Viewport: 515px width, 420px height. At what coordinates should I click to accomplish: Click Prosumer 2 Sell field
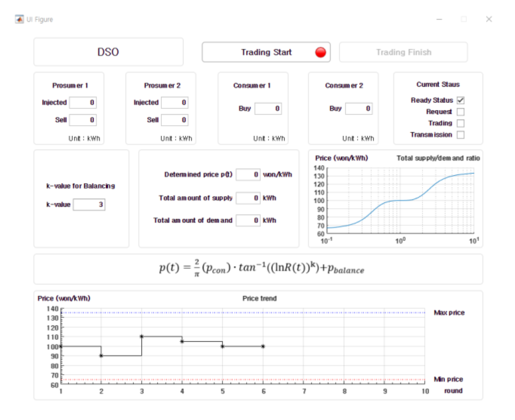pos(175,120)
